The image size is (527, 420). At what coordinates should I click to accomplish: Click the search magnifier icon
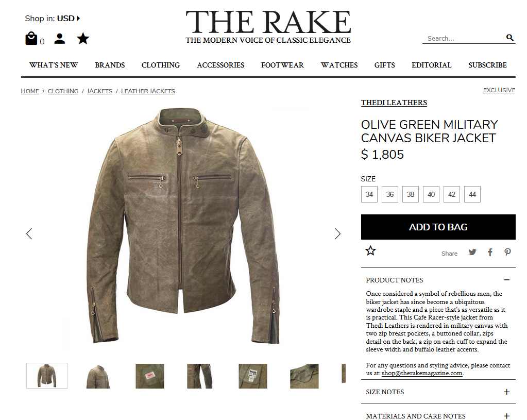coord(510,38)
